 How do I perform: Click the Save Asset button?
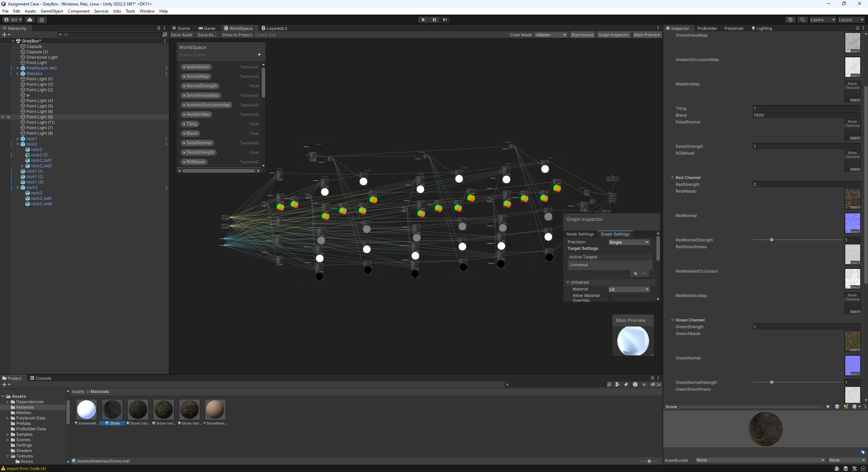point(181,35)
